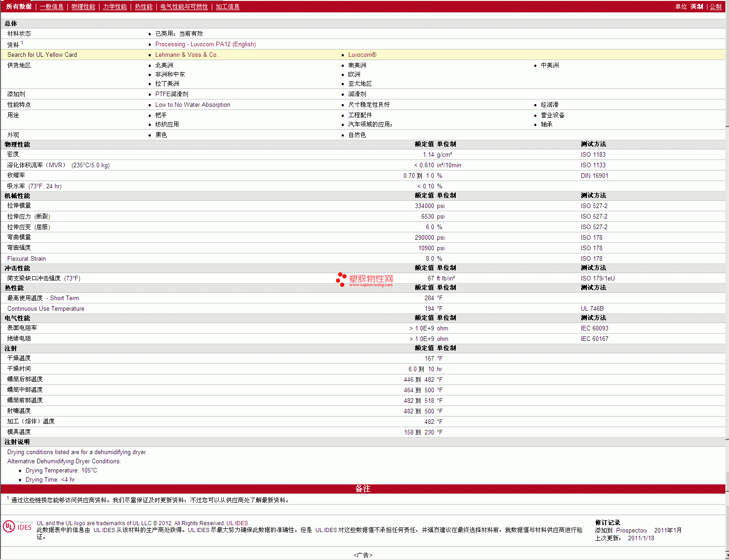The image size is (729, 560).
Task: Open Processing - Luvocom PA12 (English) document
Action: point(205,44)
